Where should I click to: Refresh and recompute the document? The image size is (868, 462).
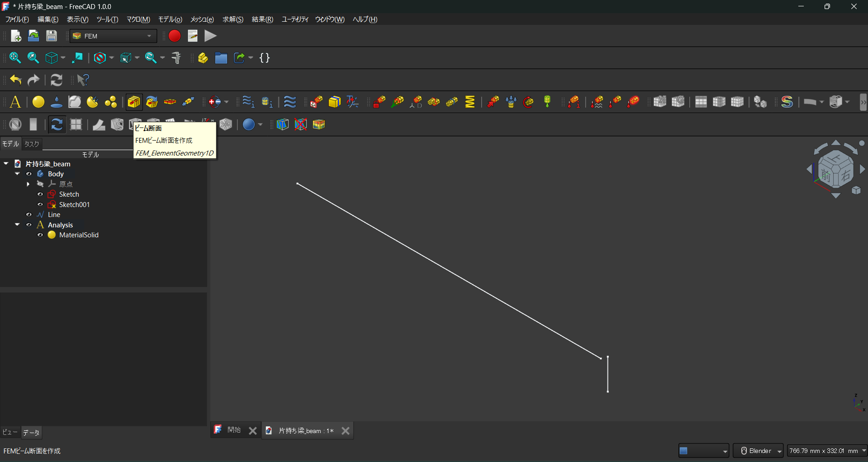[x=57, y=80]
